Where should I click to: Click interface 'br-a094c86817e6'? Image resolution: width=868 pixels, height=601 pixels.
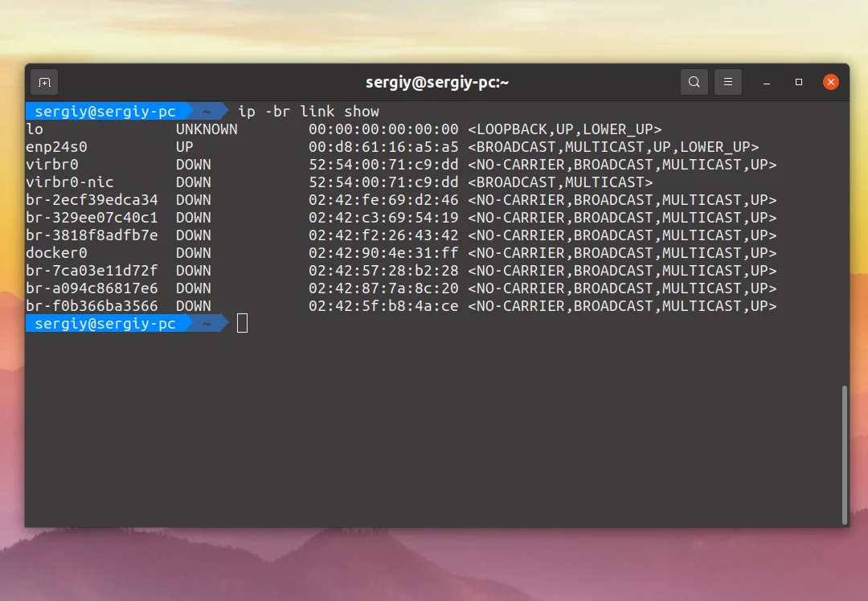click(92, 288)
